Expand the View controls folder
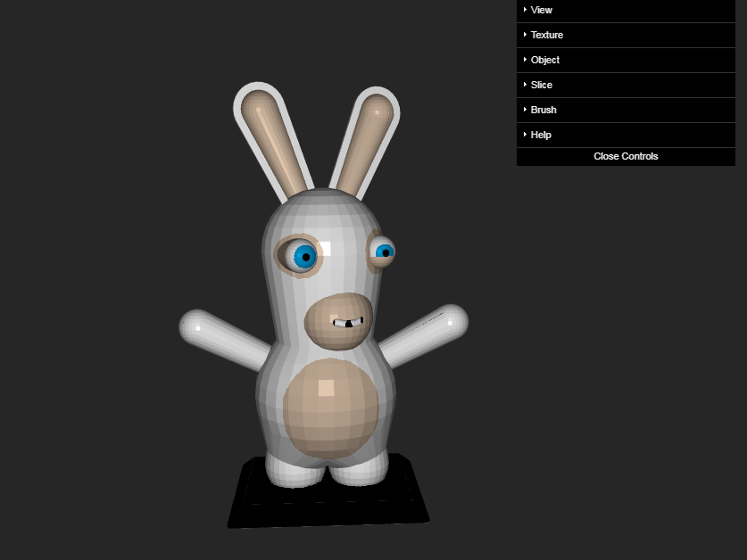Image resolution: width=747 pixels, height=560 pixels. tap(626, 11)
